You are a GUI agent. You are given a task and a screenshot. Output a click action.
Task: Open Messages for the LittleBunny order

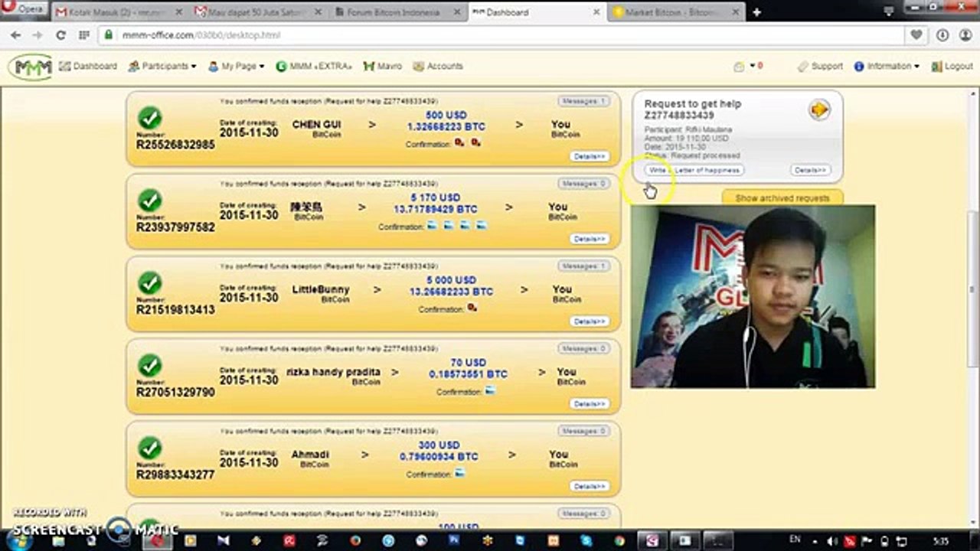(583, 266)
